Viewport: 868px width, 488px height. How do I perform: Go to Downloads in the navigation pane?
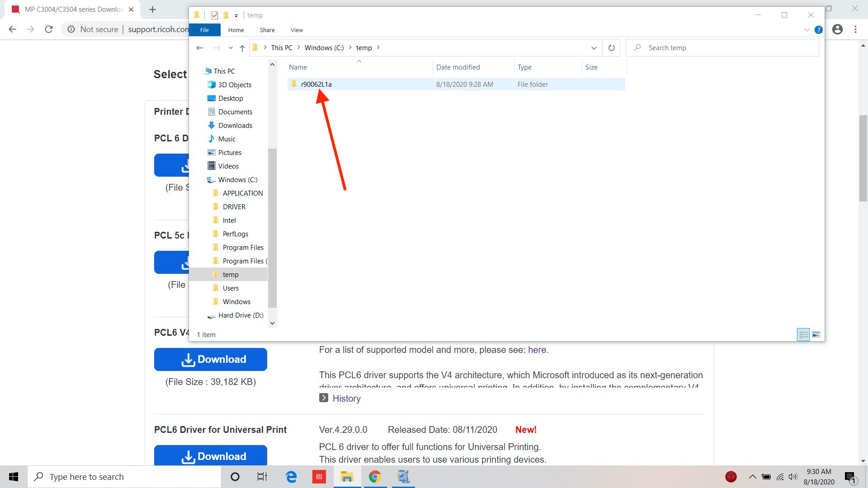[235, 125]
